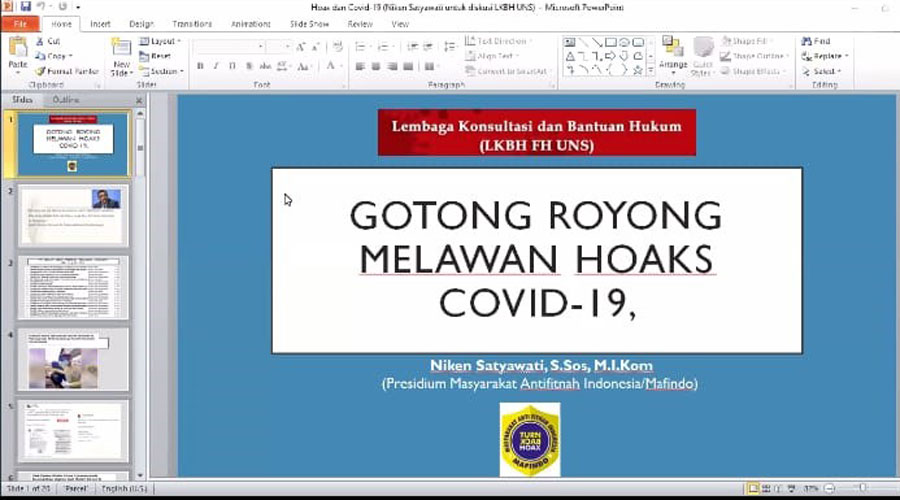Toggle text Shadow formatting
Image resolution: width=900 pixels, height=500 pixels.
[x=249, y=67]
